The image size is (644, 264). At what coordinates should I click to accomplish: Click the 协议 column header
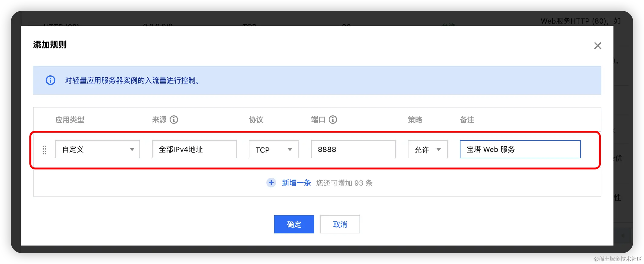tap(256, 120)
